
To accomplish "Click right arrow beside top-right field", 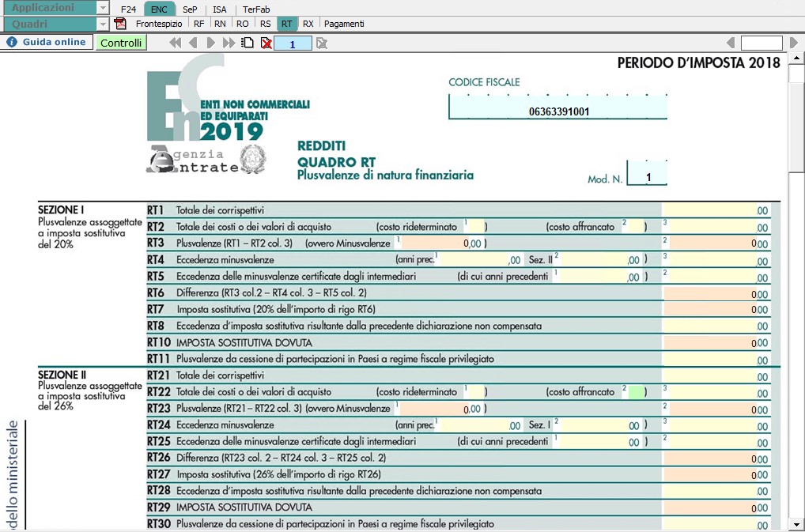I will tap(794, 43).
